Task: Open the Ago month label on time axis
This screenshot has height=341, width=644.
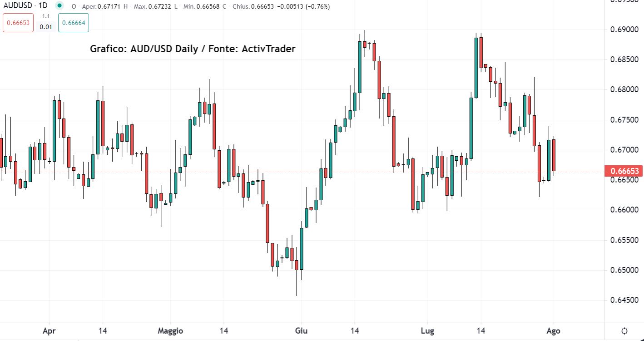Action: 553,331
